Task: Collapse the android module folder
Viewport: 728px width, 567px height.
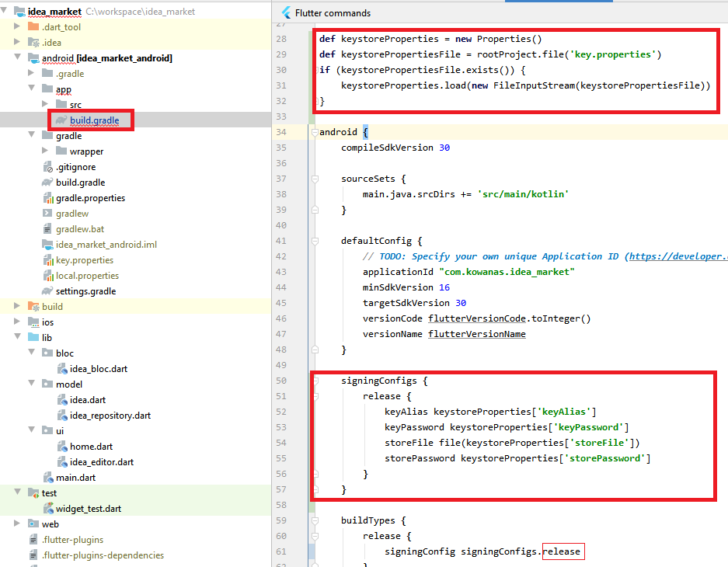Action: tap(18, 57)
